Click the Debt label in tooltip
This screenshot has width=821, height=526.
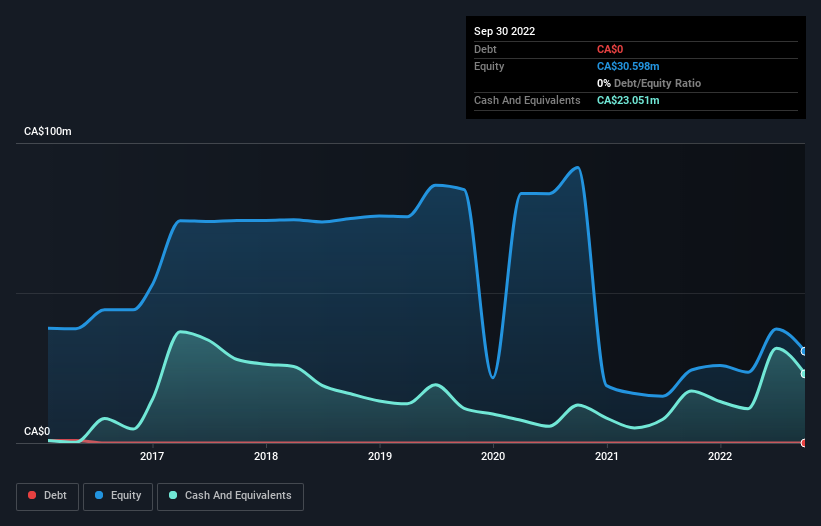pyautogui.click(x=485, y=49)
